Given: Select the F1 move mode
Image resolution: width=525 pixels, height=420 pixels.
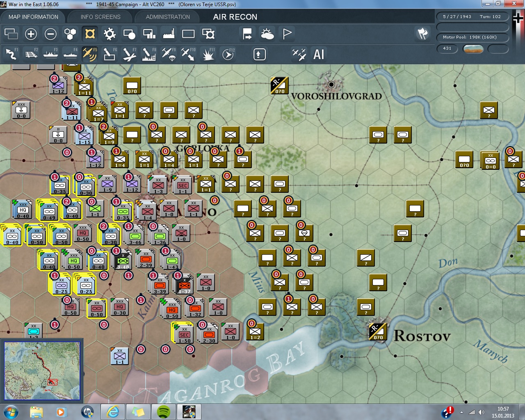Looking at the screenshot, I should point(11,54).
